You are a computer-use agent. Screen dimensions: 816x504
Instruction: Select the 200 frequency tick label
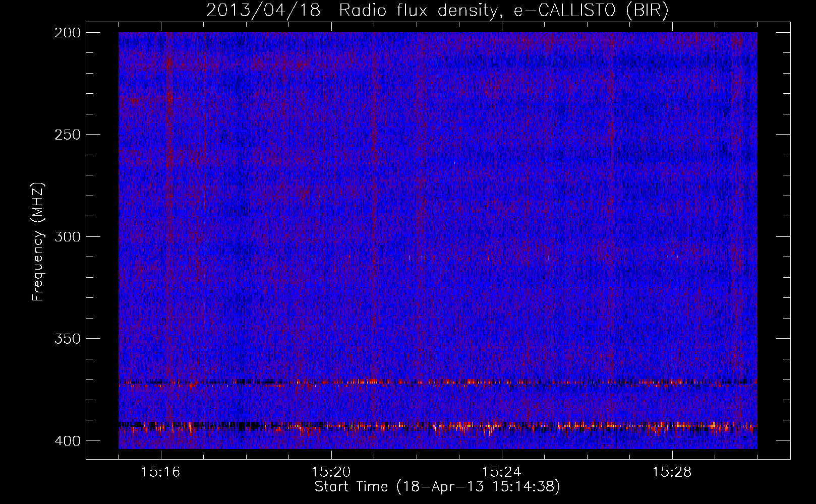click(68, 32)
